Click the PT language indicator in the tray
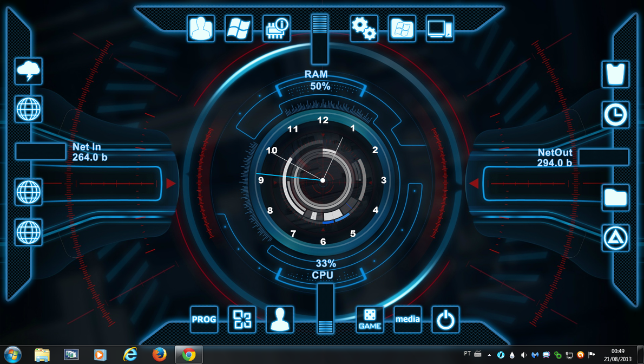This screenshot has height=364, width=644. (x=468, y=354)
